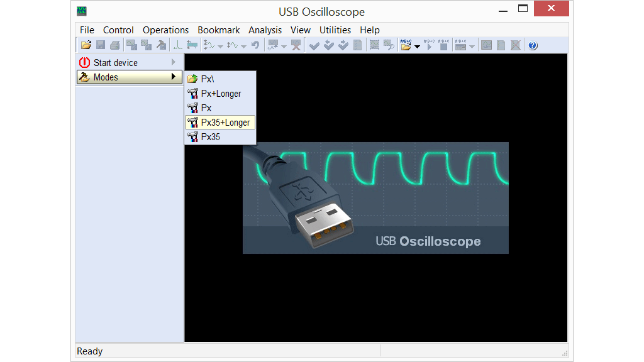
Task: Choose the highlighted Px35+Longer mode
Action: [x=220, y=123]
